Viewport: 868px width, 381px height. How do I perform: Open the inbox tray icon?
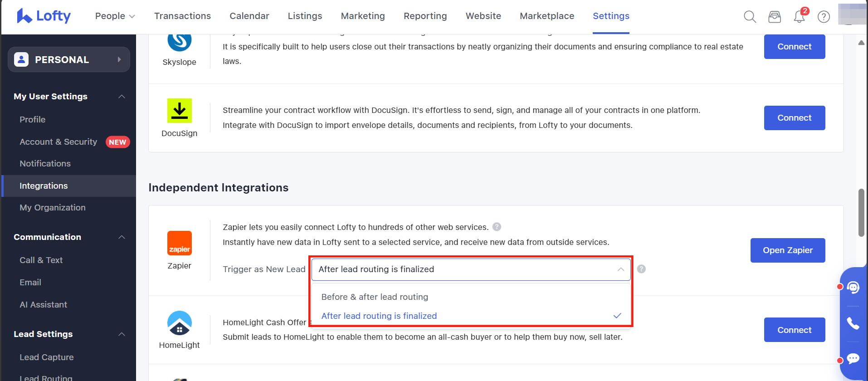pyautogui.click(x=774, y=17)
